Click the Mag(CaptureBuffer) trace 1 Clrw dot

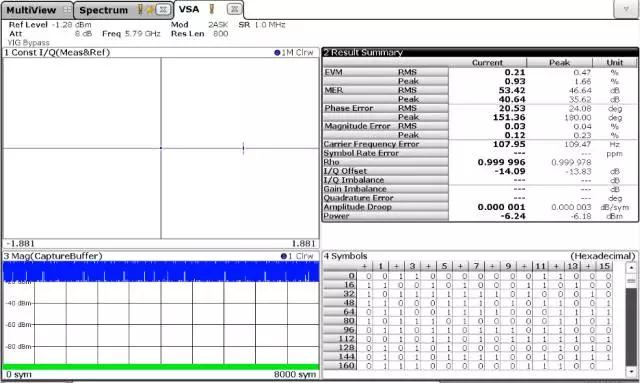(x=284, y=256)
